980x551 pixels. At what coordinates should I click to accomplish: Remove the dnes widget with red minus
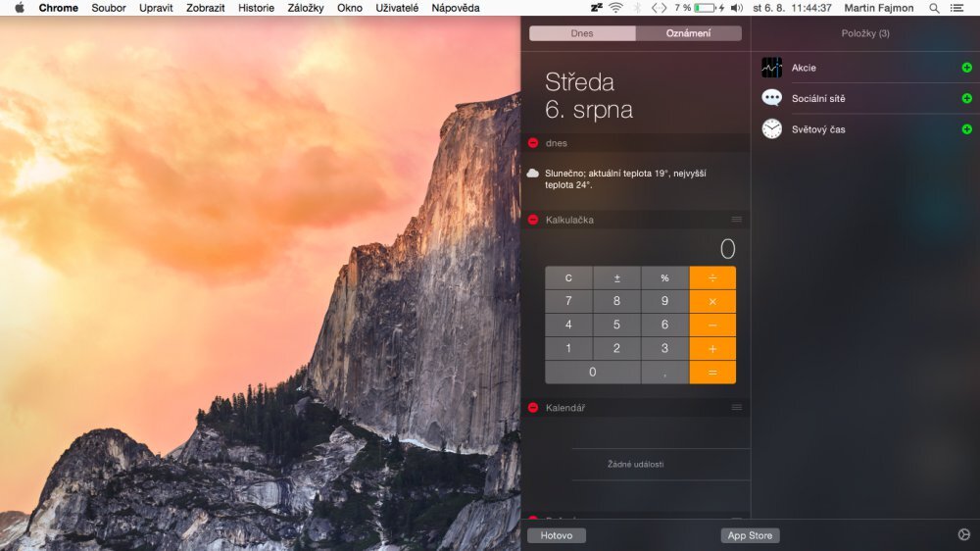tap(533, 143)
